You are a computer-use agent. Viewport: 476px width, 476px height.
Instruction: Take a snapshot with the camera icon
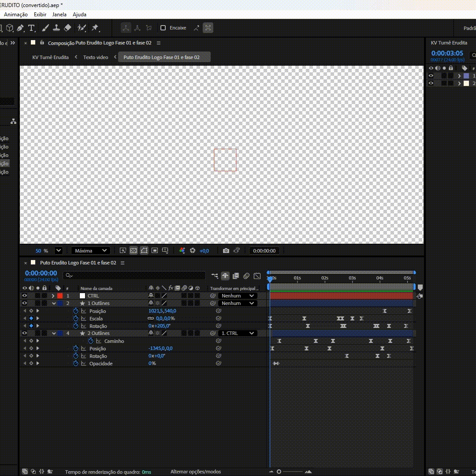(226, 251)
